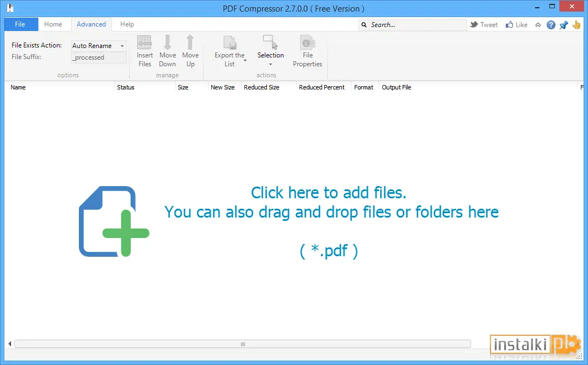This screenshot has width=588, height=365.
Task: Sort by the Name column header
Action: [x=18, y=87]
